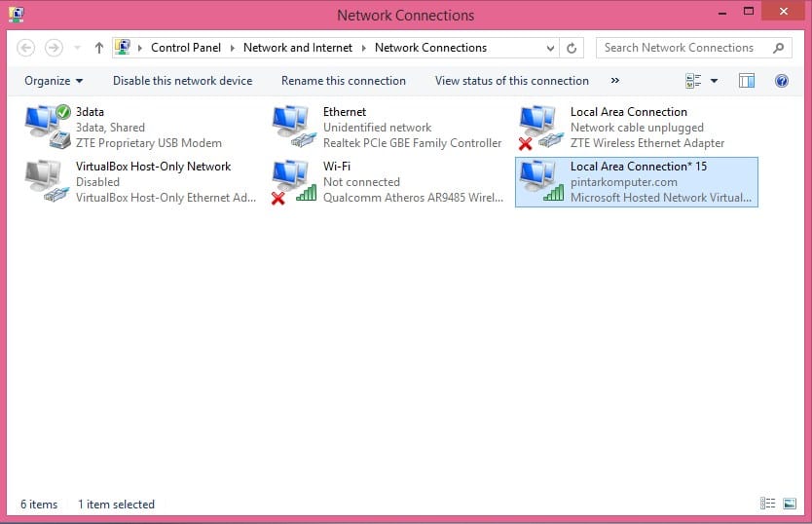
Task: Click 'Microsoft Hosted Network Virtual...' text
Action: pos(661,198)
